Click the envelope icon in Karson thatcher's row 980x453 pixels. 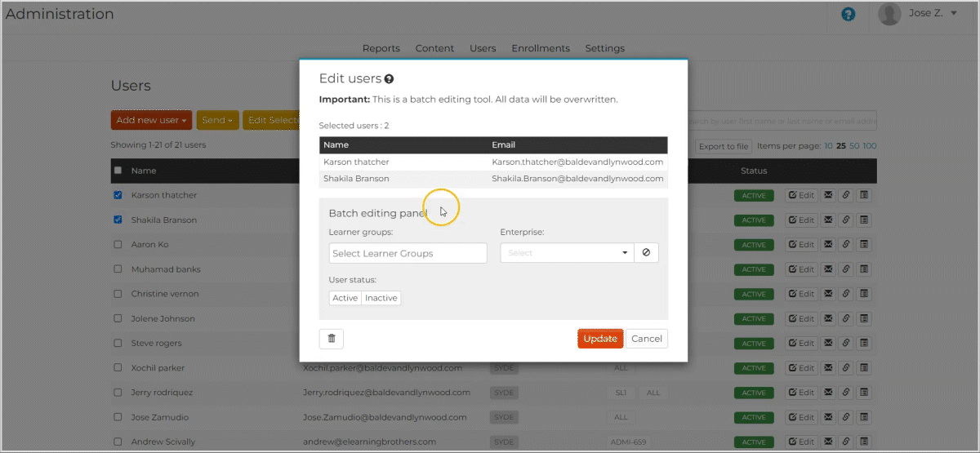[827, 196]
